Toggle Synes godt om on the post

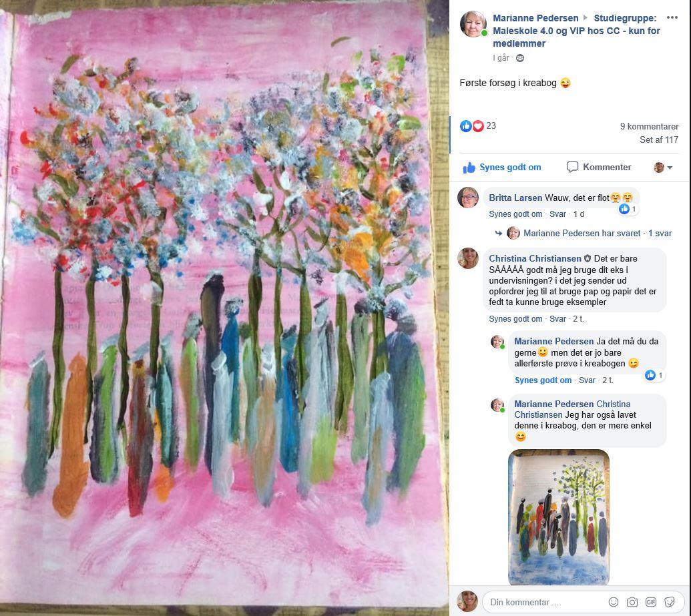(x=502, y=168)
